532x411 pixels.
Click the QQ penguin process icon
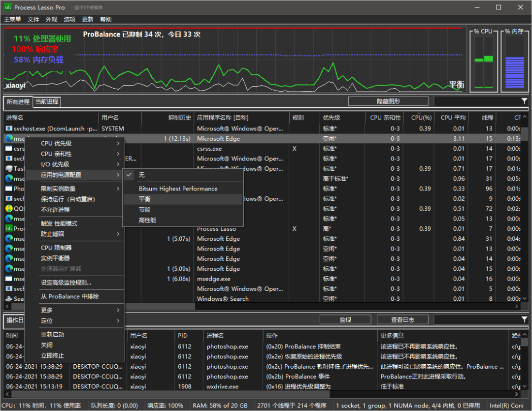pyautogui.click(x=9, y=209)
